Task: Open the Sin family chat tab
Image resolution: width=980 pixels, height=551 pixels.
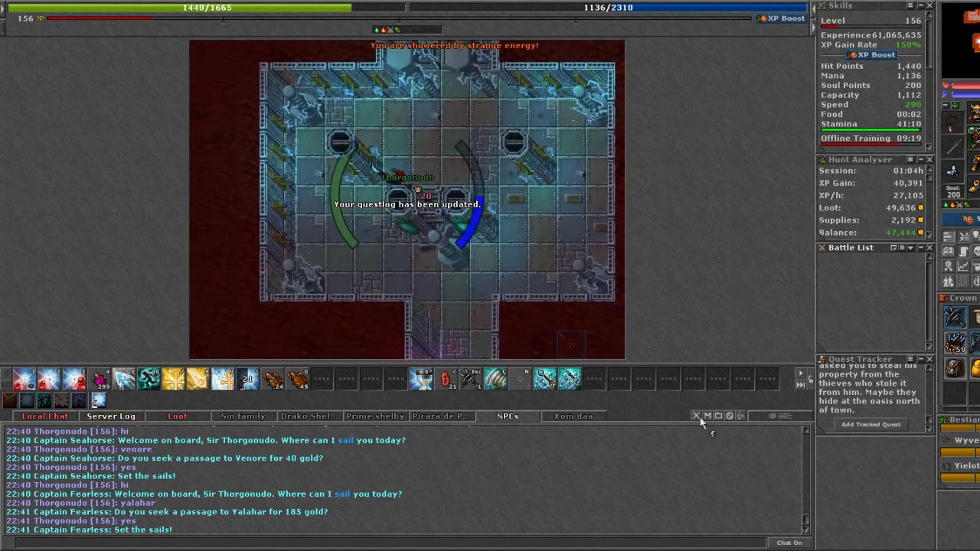Action: tap(243, 416)
